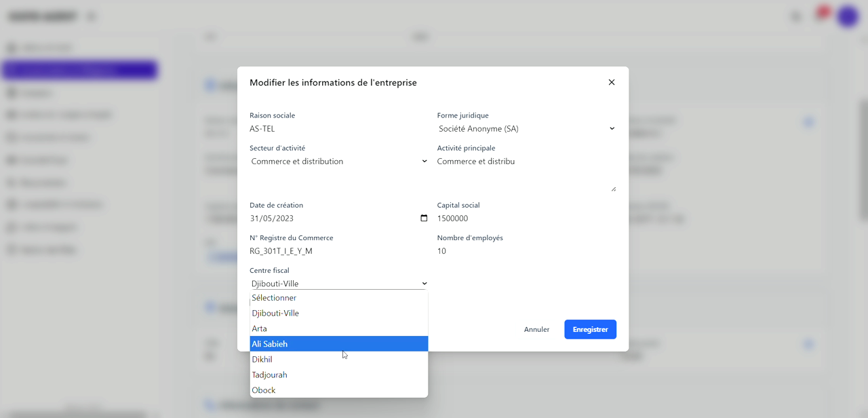Click the Capital social input
The height and width of the screenshot is (418, 868).
[526, 218]
